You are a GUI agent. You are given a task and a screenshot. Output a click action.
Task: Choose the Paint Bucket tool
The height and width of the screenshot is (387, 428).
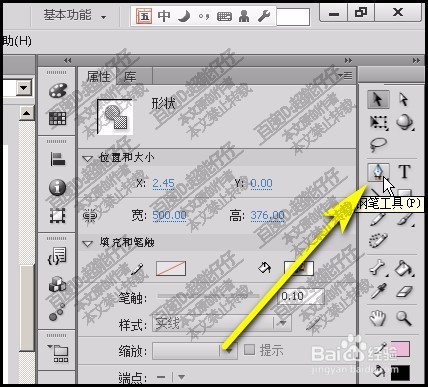(x=404, y=268)
